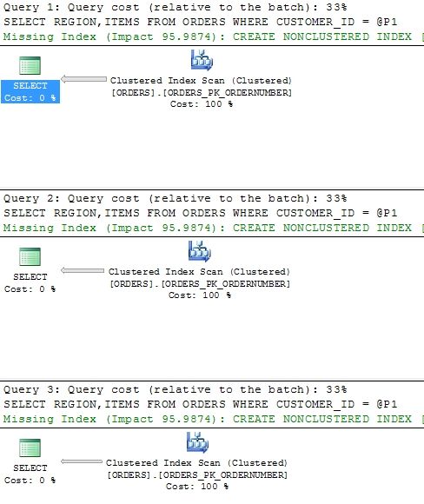Click the Query 2 SELECT REGION,ITEMS statement text
The image size is (424, 504).
(200, 214)
